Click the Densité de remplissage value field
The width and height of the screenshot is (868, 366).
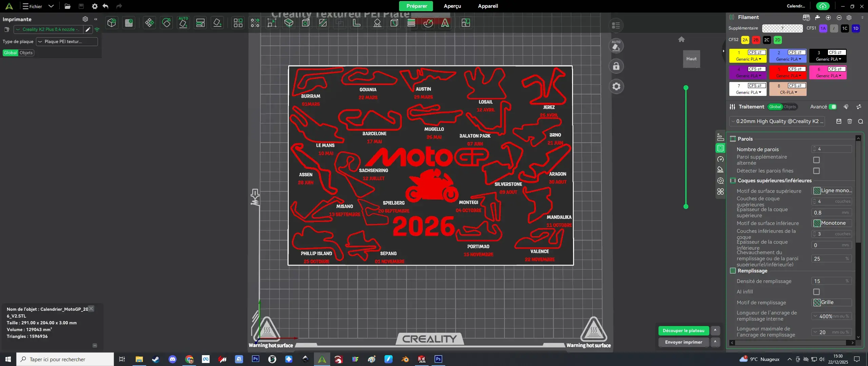coord(831,281)
